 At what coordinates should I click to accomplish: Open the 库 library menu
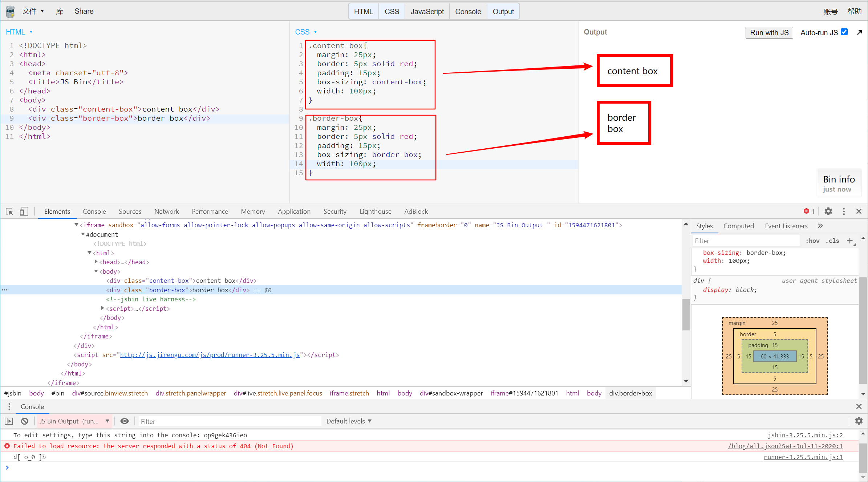(60, 11)
